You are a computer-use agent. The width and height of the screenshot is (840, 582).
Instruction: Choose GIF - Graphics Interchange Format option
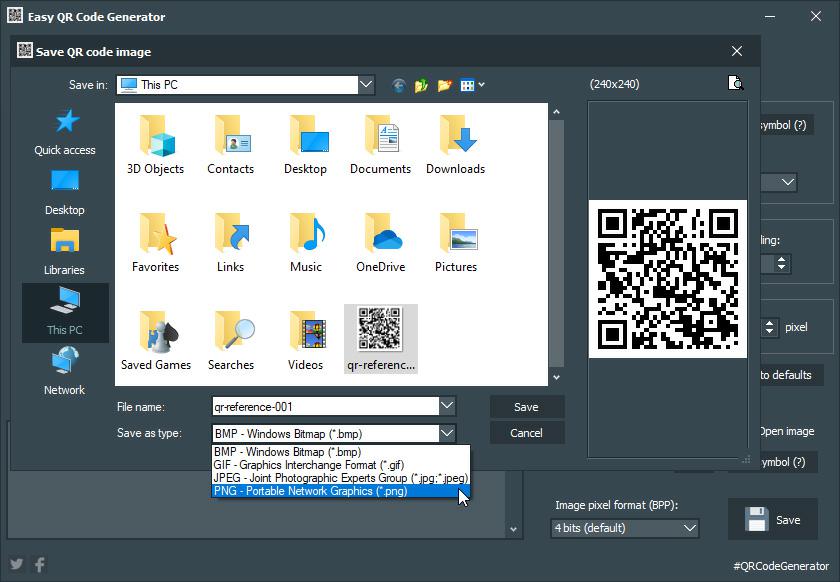341,465
